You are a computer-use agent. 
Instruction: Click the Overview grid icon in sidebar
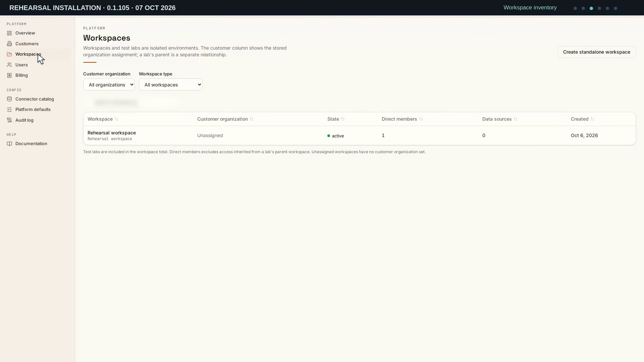coord(9,33)
